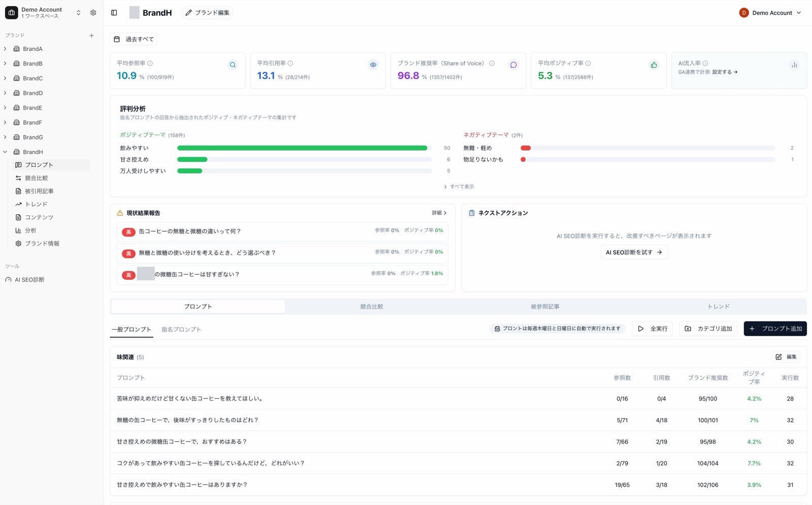The width and height of the screenshot is (812, 505).
Task: Switch to the トレンド tab
Action: [x=719, y=307]
